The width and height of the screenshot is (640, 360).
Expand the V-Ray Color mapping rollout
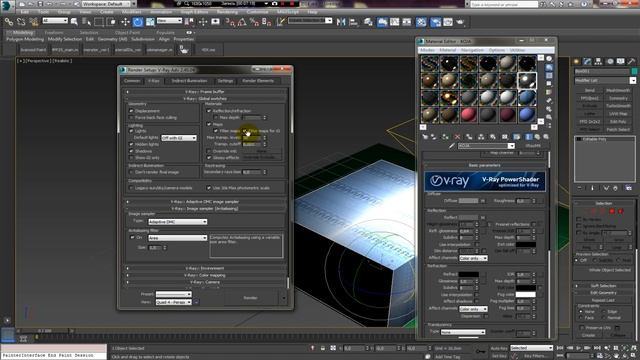(x=205, y=275)
